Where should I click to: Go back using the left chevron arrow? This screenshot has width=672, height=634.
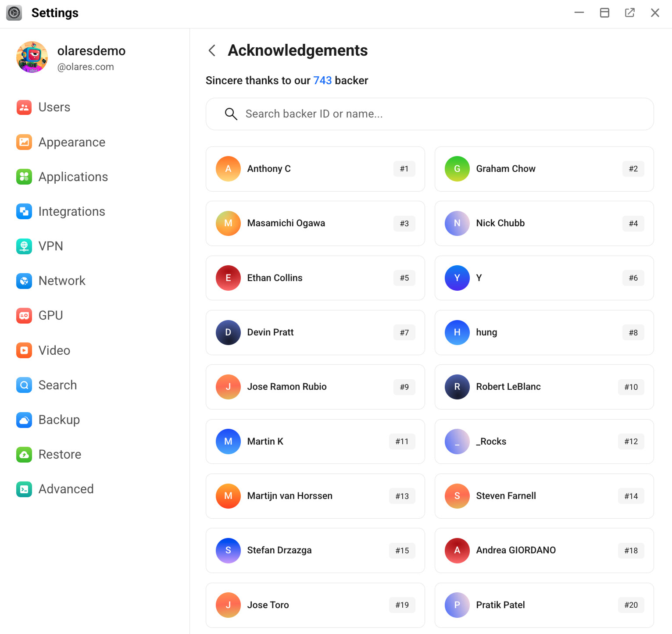click(212, 50)
